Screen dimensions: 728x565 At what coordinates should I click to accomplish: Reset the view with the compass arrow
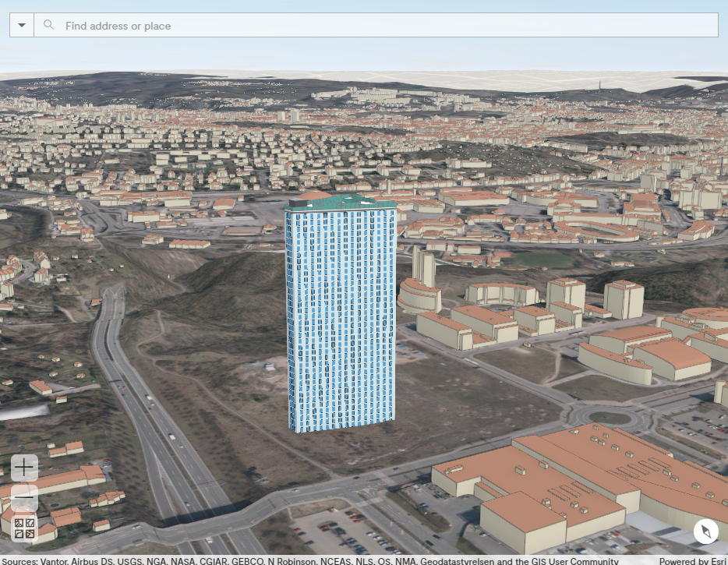[705, 531]
